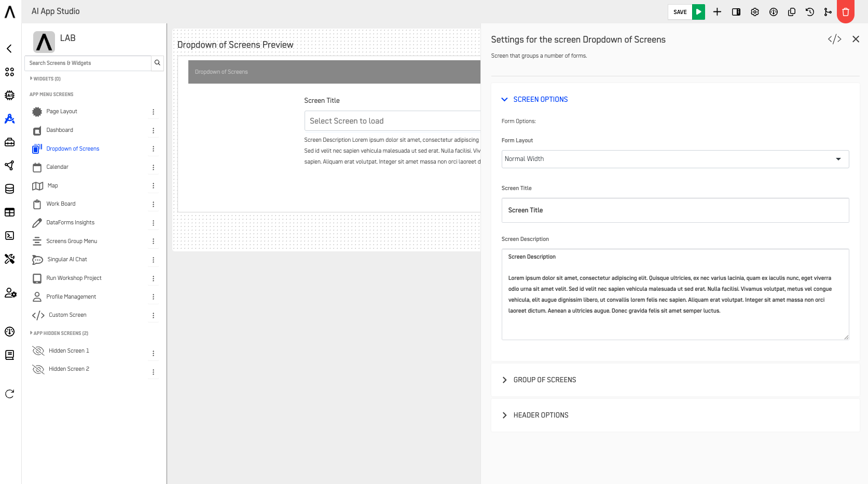Open the settings gear in top toolbar

click(755, 12)
